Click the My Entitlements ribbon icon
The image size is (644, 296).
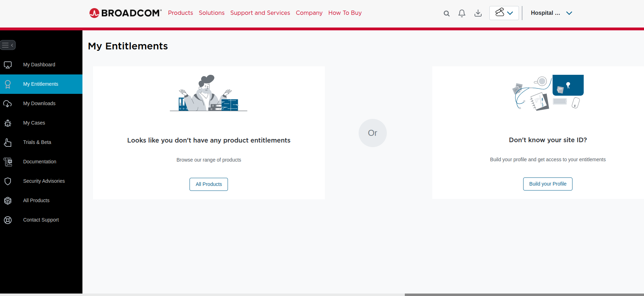[x=8, y=84]
